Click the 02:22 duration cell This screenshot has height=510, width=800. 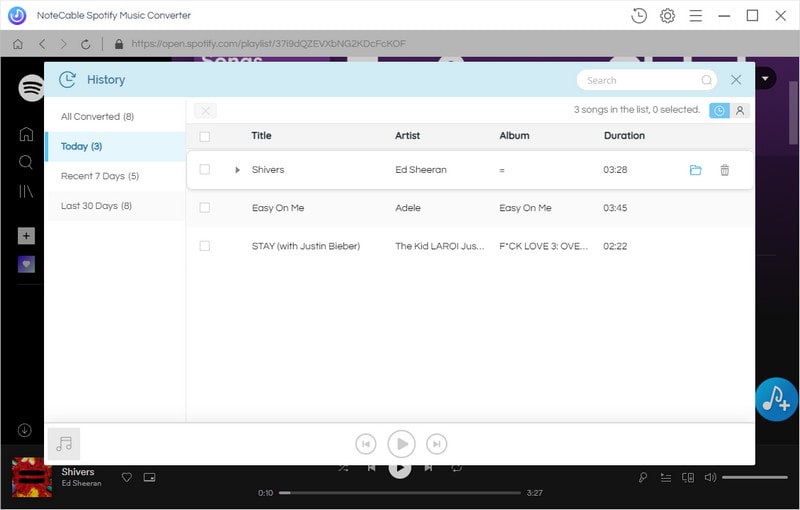[x=615, y=246]
